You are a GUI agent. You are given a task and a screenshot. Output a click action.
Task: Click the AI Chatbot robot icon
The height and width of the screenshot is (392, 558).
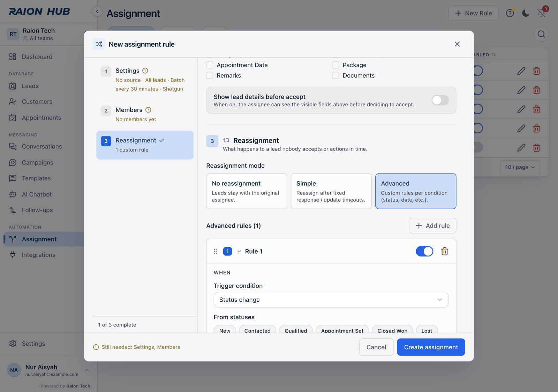(13, 194)
